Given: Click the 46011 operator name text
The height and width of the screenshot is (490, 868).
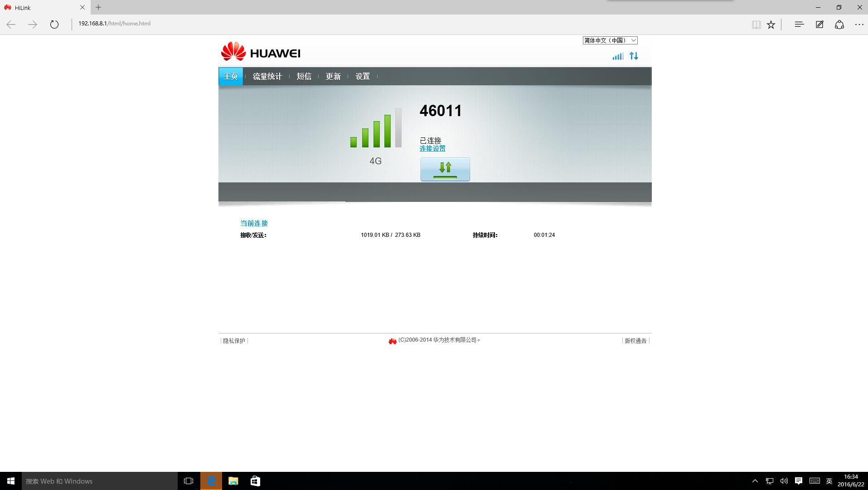Looking at the screenshot, I should pos(441,111).
